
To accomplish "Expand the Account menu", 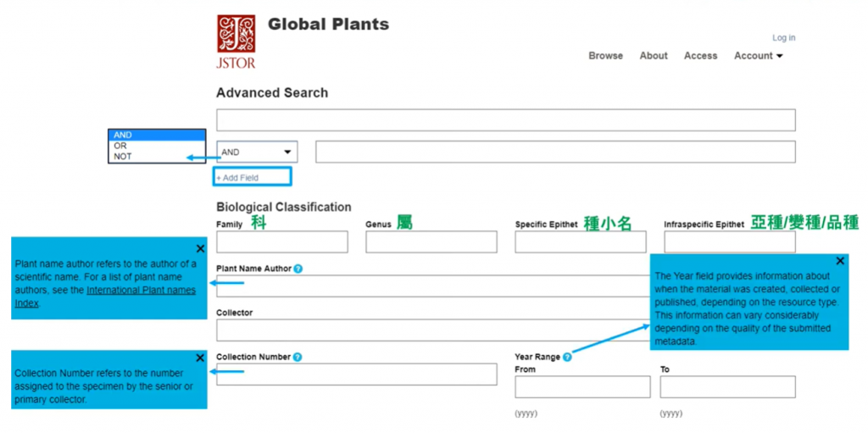I will point(758,56).
